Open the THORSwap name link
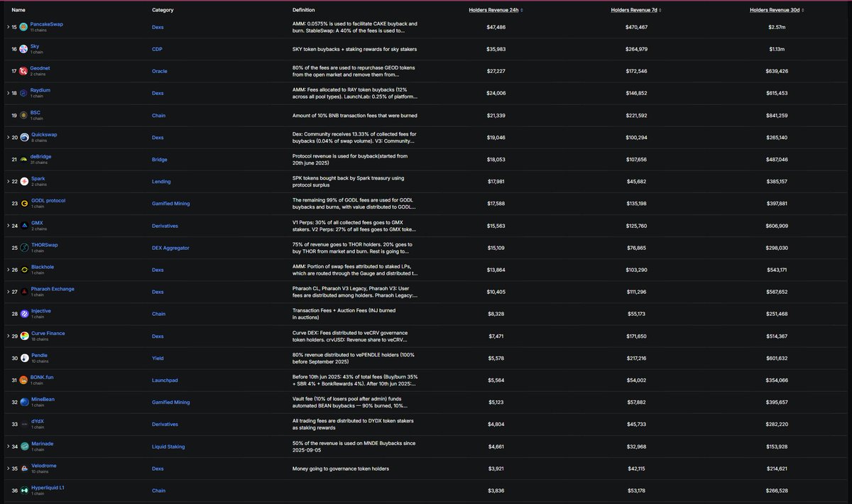852x504 pixels. point(45,244)
